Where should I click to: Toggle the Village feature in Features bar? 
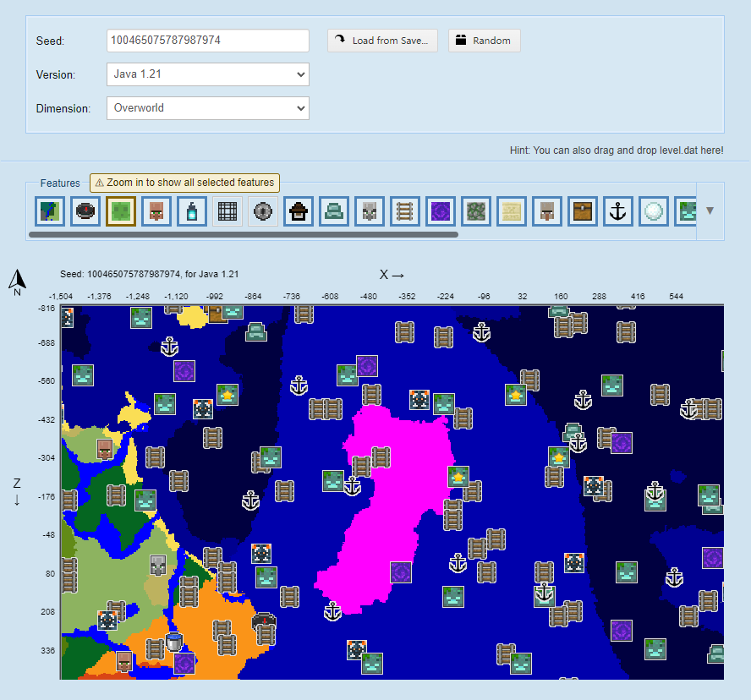point(156,211)
